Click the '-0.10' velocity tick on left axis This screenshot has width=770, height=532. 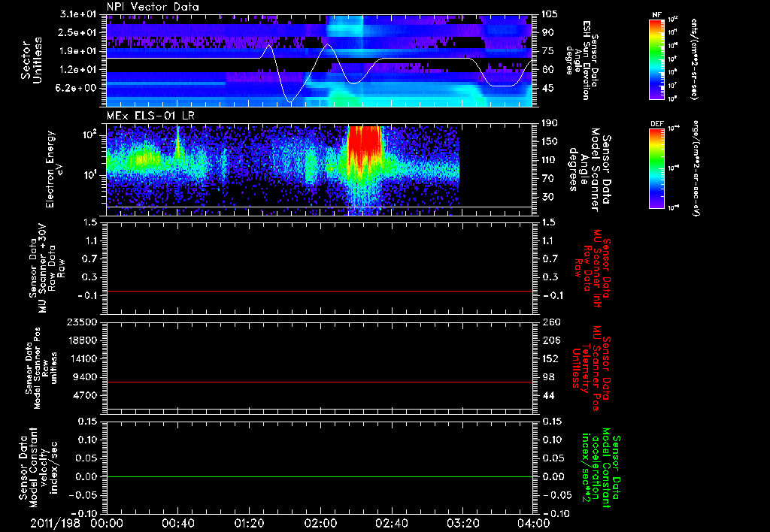tap(84, 513)
